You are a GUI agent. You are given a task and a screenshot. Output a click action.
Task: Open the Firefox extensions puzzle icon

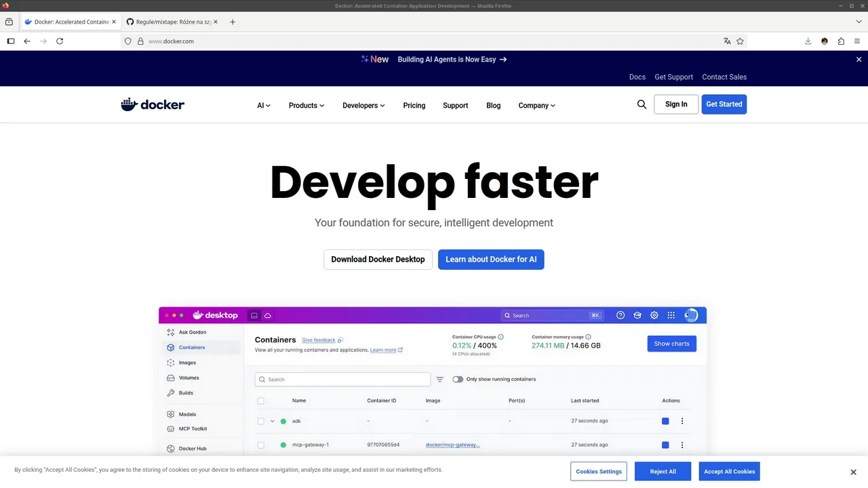[x=841, y=41]
